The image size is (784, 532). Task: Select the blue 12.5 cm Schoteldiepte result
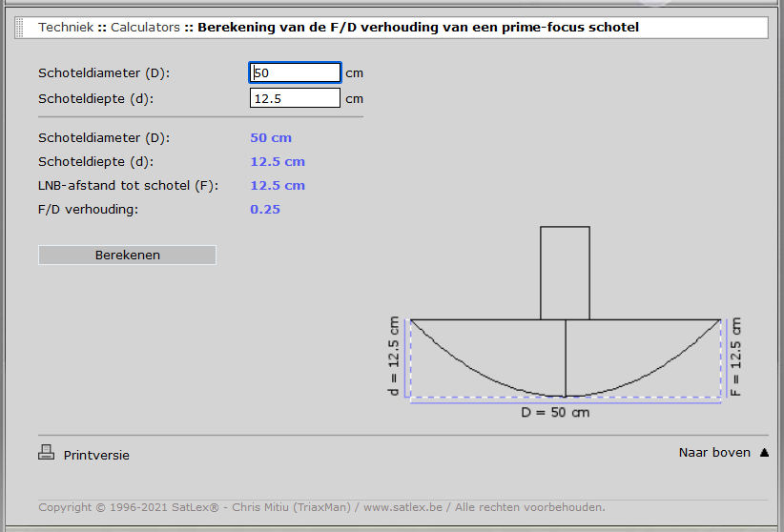(x=278, y=161)
